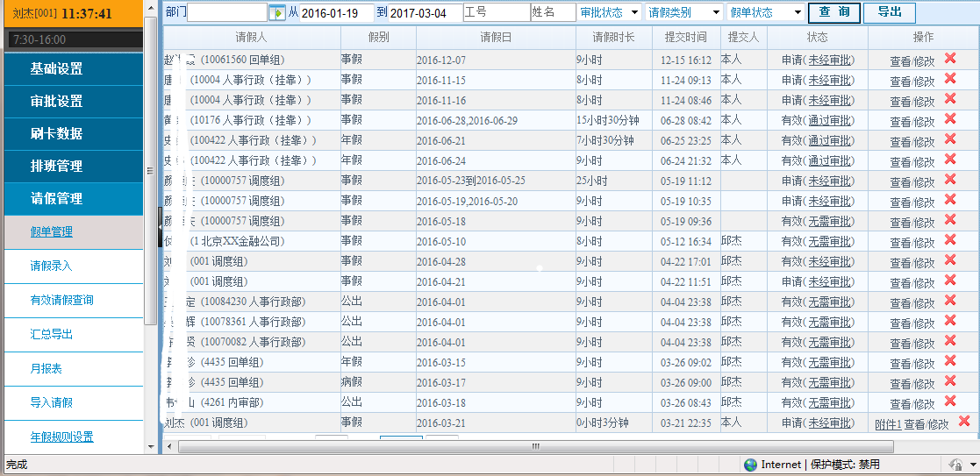Image resolution: width=980 pixels, height=476 pixels.
Task: Delete the 2016-12-07 leave record
Action: pyautogui.click(x=950, y=59)
